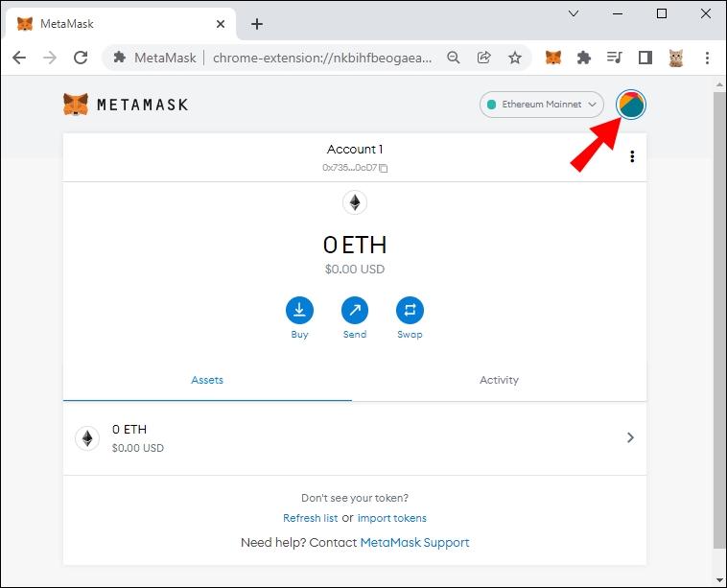Switch to the Assets tab
Viewport: 727px width, 588px height.
(x=207, y=380)
